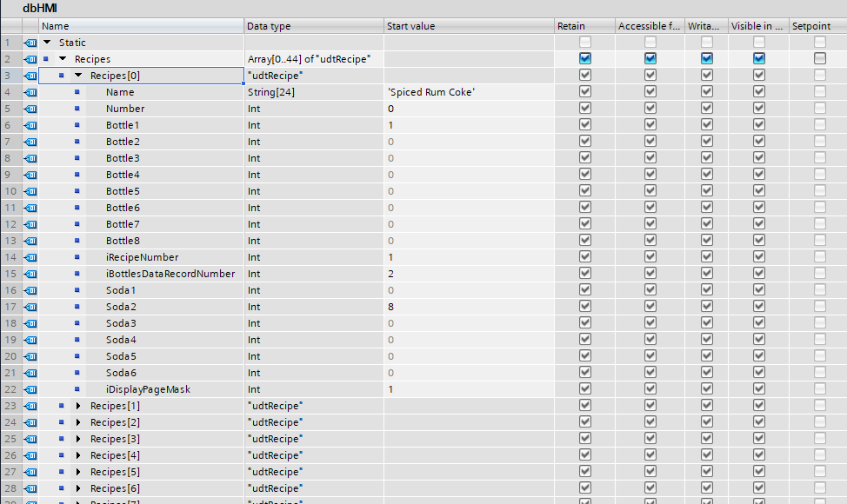Select row number 14 header
Viewport: 847px width, 504px height.
[x=10, y=257]
